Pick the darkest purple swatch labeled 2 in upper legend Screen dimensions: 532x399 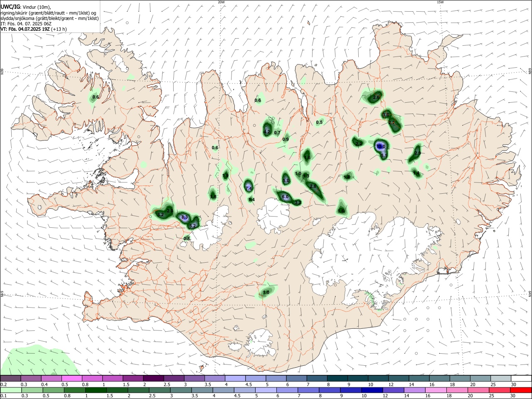pos(153,378)
